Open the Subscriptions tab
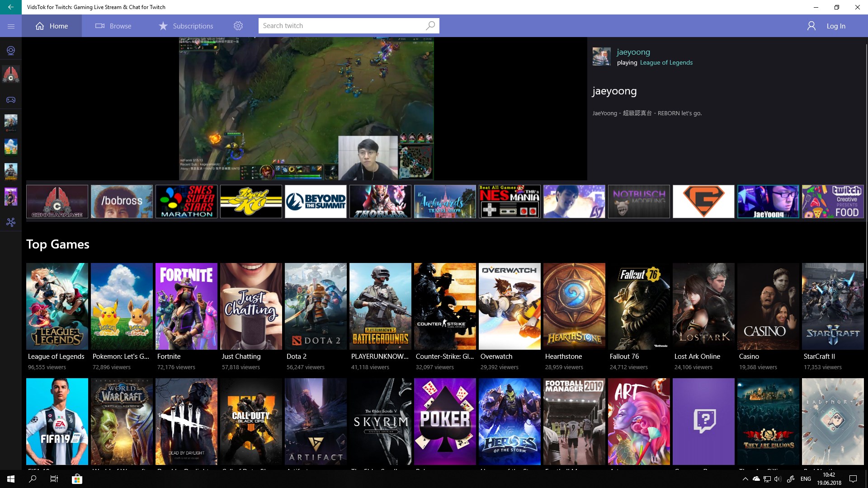Image resolution: width=868 pixels, height=488 pixels. point(186,26)
